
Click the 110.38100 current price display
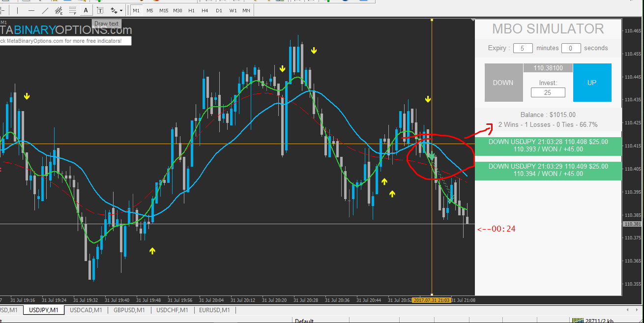[x=548, y=68]
